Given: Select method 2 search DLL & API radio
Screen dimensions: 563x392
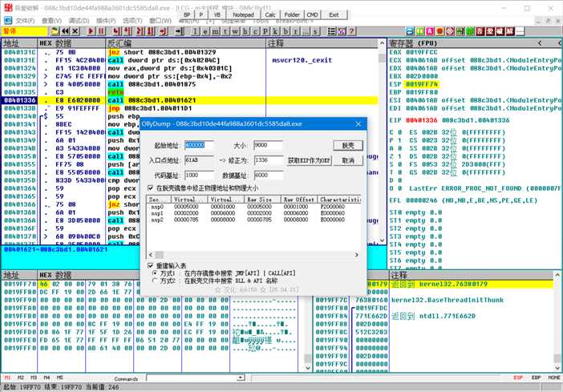Looking at the screenshot, I should click(x=155, y=281).
